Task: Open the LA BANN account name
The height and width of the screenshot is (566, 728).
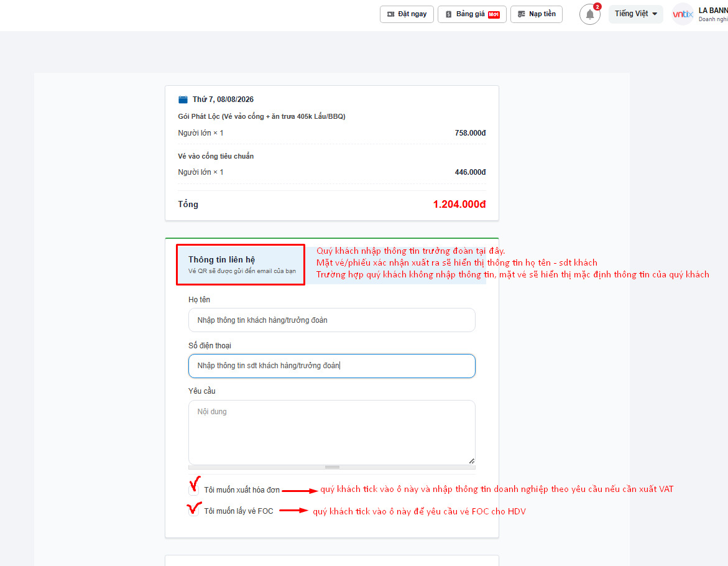Action: [x=712, y=11]
